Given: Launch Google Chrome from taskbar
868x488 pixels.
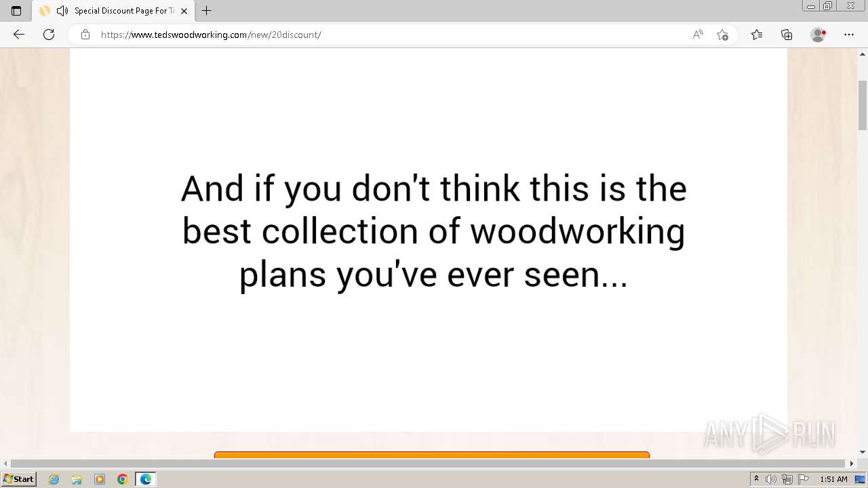Looking at the screenshot, I should pos(123,479).
